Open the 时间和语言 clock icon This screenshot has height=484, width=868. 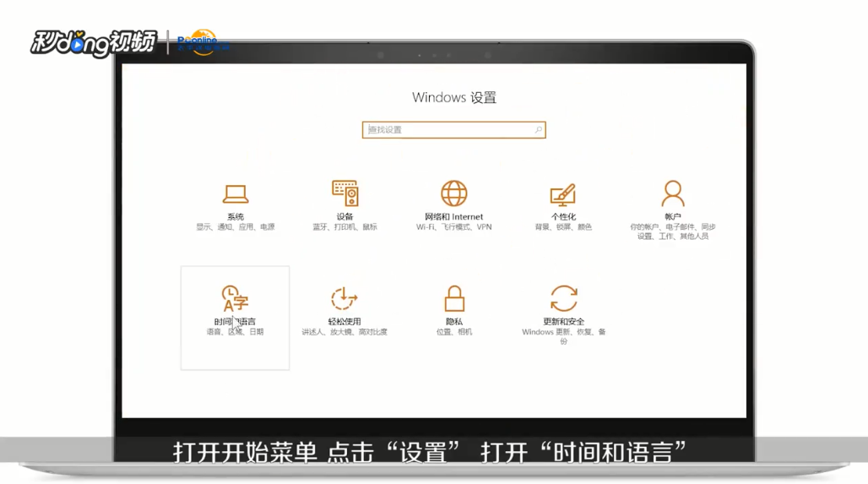[x=235, y=298]
